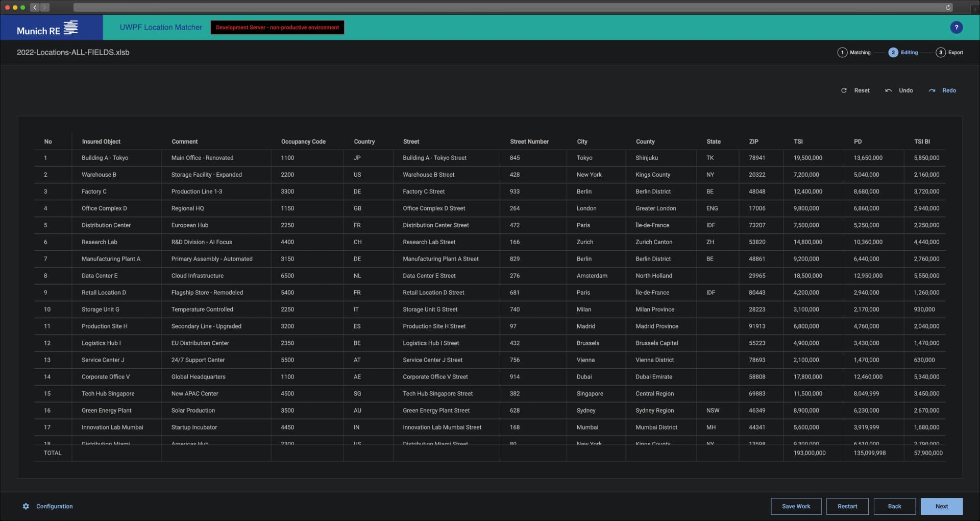Screen dimensions: 980x521
Task: Select the 135,099,998 total PD value
Action: tap(870, 453)
